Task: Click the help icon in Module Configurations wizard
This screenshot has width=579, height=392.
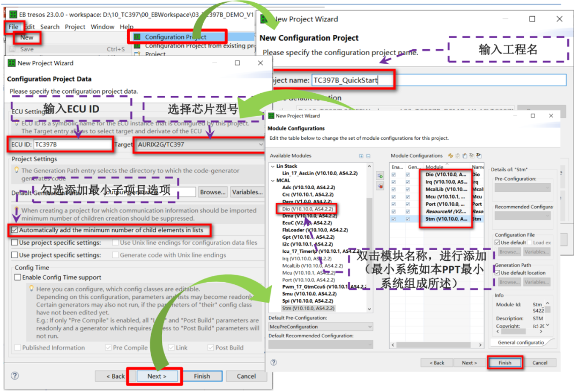Action: [273, 363]
